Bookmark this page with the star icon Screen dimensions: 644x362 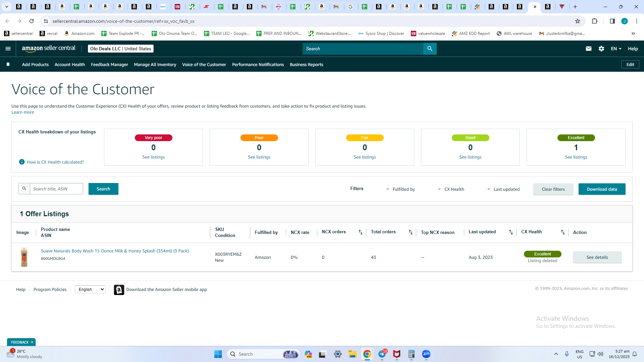pyautogui.click(x=578, y=21)
